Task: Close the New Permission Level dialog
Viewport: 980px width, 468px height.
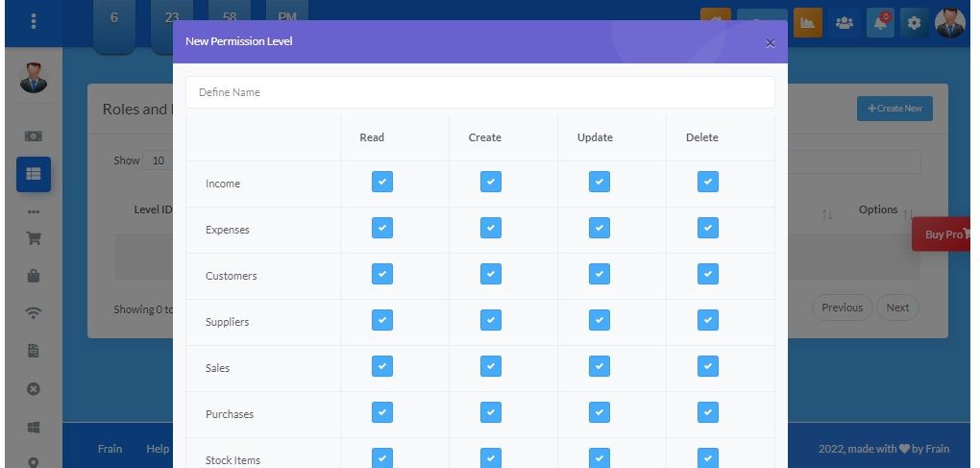Action: click(770, 43)
